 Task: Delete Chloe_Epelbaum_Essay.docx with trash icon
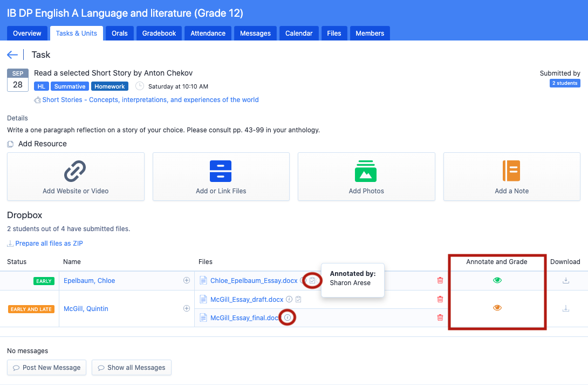tap(440, 280)
